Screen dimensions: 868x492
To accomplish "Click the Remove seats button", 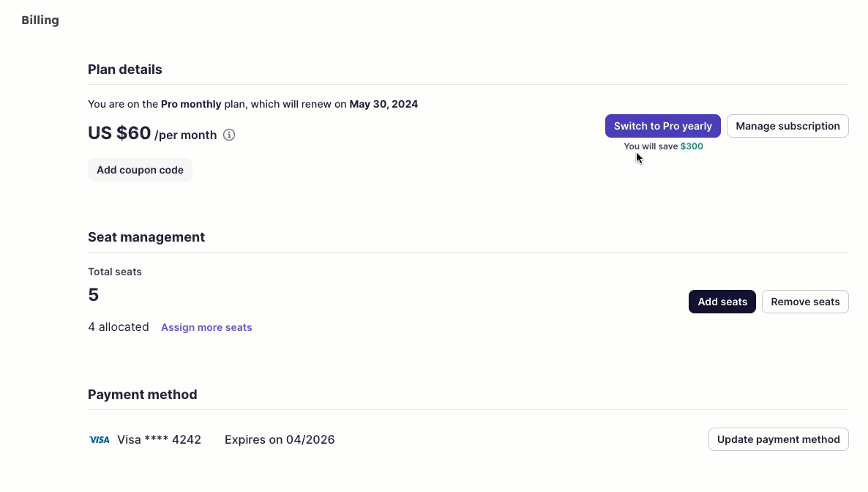I will (x=805, y=302).
